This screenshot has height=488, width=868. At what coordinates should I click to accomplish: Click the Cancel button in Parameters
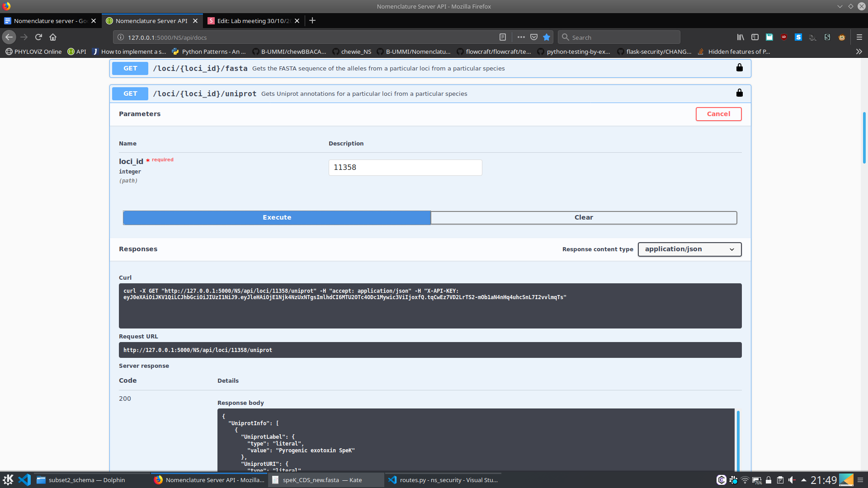click(718, 114)
